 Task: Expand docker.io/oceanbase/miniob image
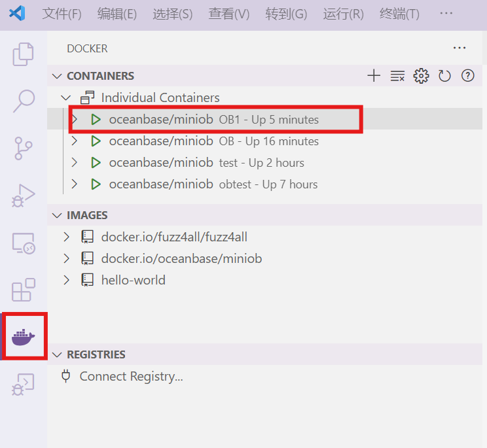coord(66,258)
